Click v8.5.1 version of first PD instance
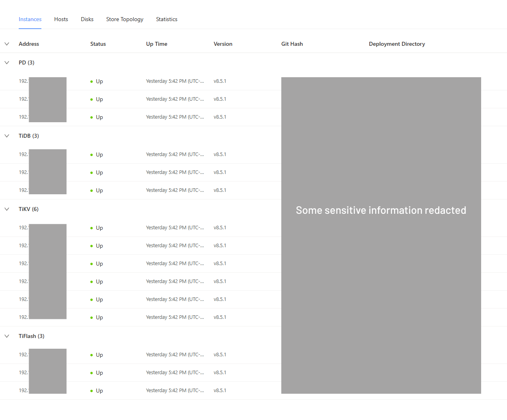This screenshot has width=507, height=420. click(220, 81)
